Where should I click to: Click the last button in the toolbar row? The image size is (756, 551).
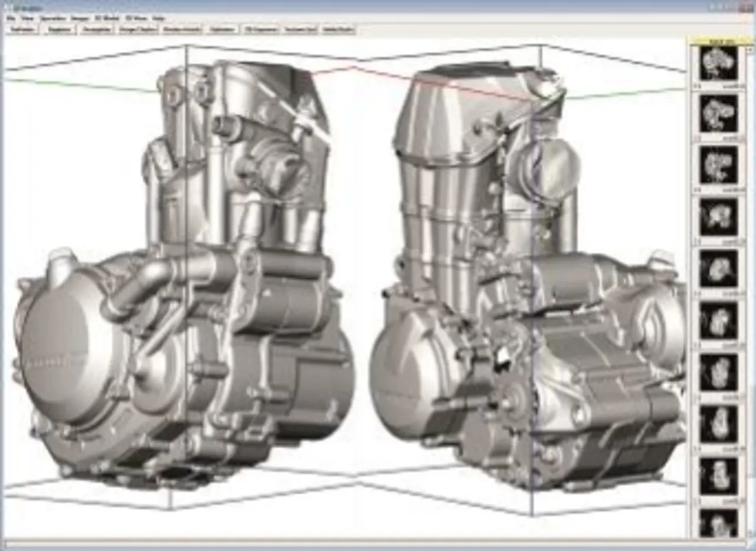tap(338, 30)
